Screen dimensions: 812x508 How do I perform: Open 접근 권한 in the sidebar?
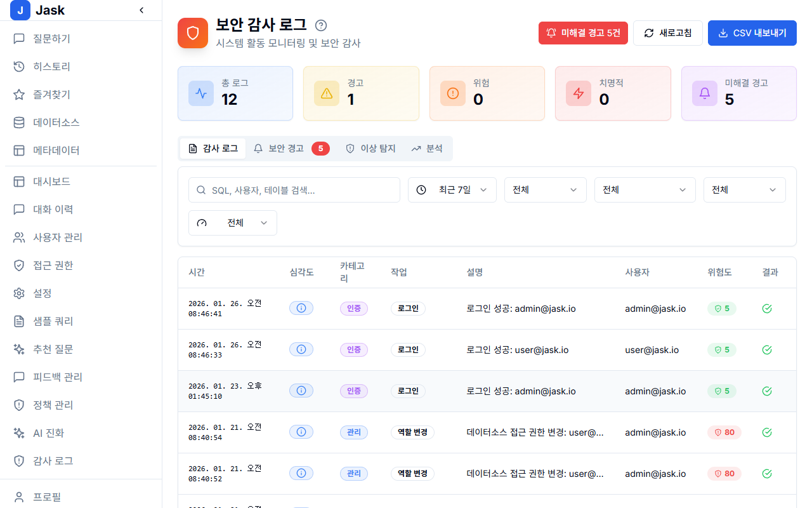tap(81, 265)
